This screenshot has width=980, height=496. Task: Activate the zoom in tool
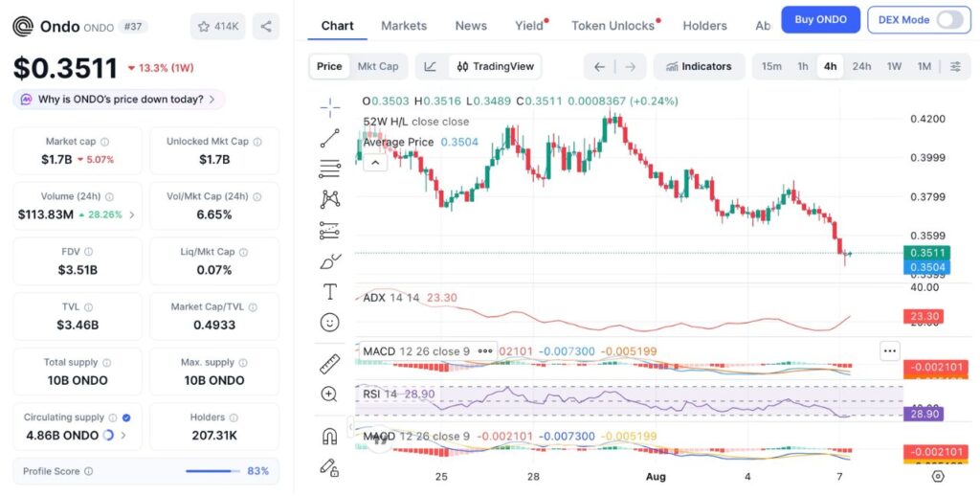329,395
